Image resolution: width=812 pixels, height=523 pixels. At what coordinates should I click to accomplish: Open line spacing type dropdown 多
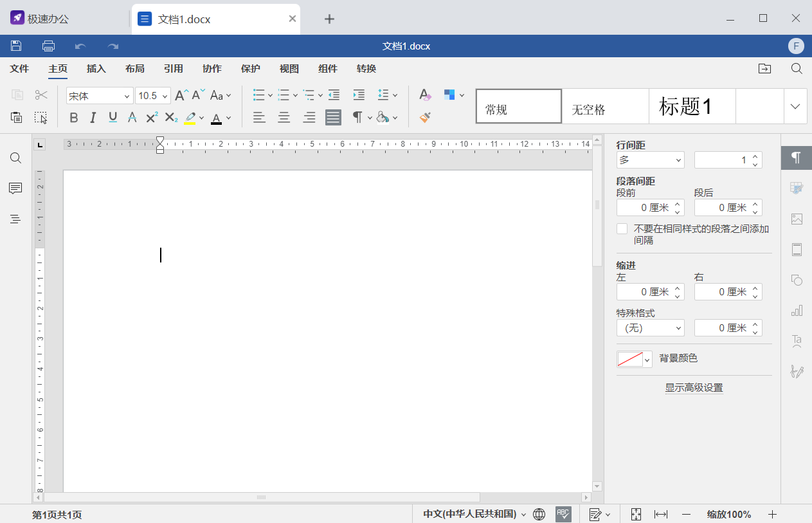point(651,160)
